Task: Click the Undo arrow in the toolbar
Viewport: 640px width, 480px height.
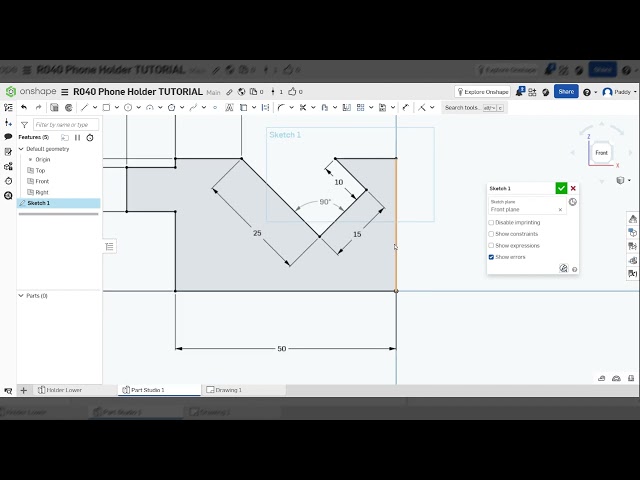Action: pos(24,107)
